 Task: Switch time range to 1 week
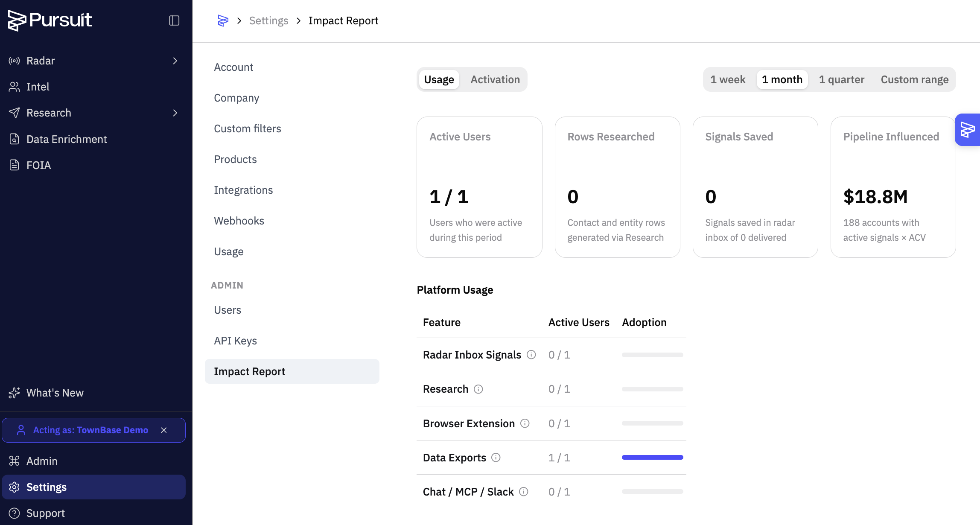click(x=728, y=79)
